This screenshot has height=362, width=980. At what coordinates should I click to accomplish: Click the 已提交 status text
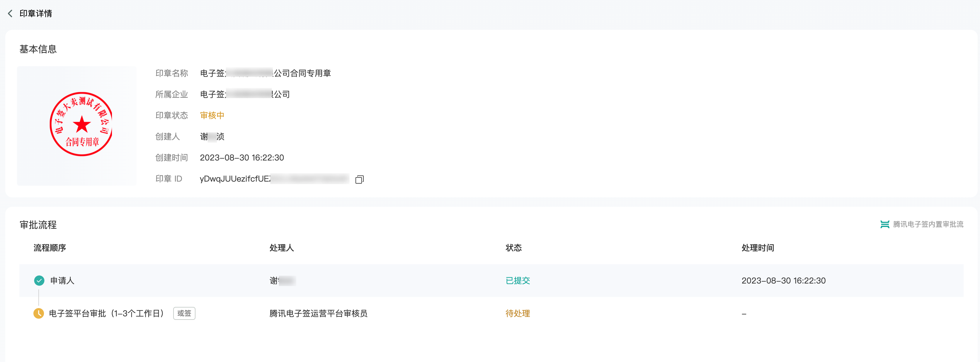(517, 281)
